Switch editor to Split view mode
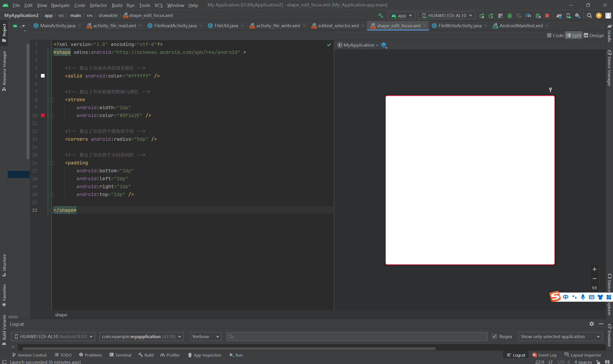This screenshot has width=613, height=364. click(x=573, y=35)
